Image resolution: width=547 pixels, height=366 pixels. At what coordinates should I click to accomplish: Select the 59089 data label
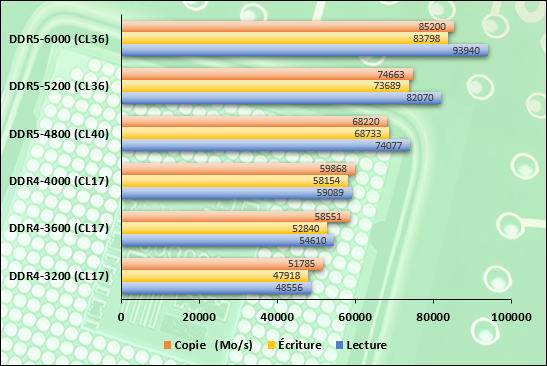[330, 193]
